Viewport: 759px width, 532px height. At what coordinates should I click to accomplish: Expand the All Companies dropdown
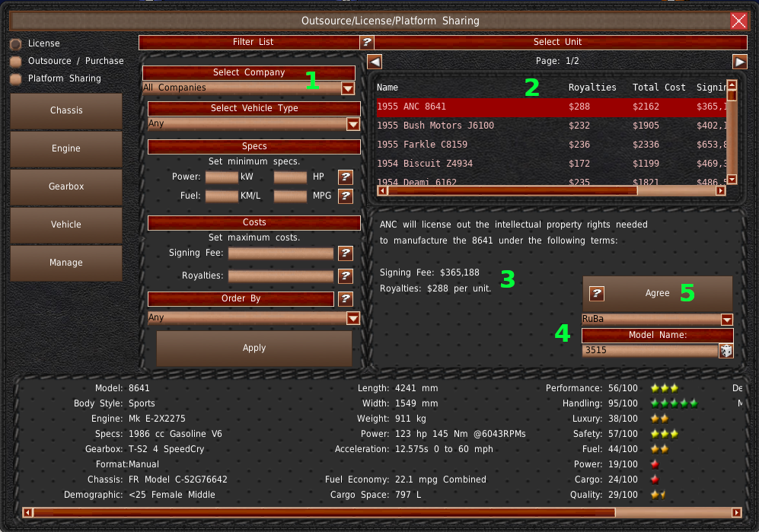[347, 88]
